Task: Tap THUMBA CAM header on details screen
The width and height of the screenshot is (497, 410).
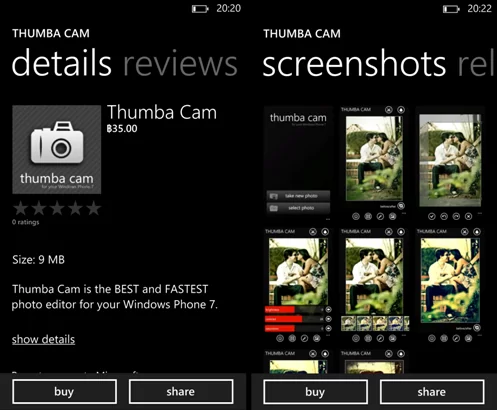Action: 51,33
